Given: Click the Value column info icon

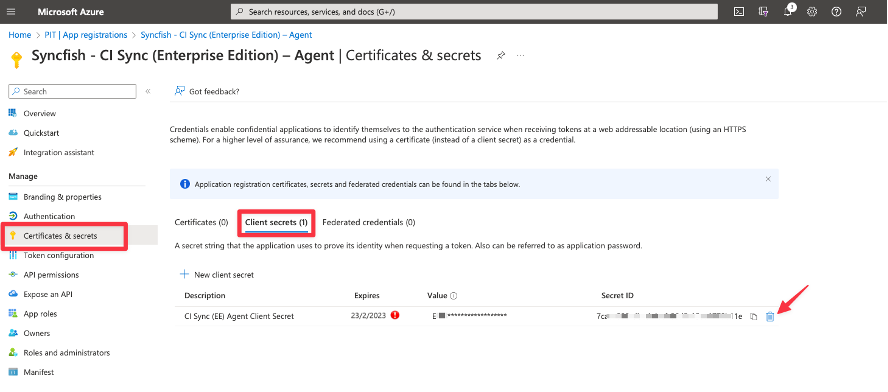Looking at the screenshot, I should (454, 296).
